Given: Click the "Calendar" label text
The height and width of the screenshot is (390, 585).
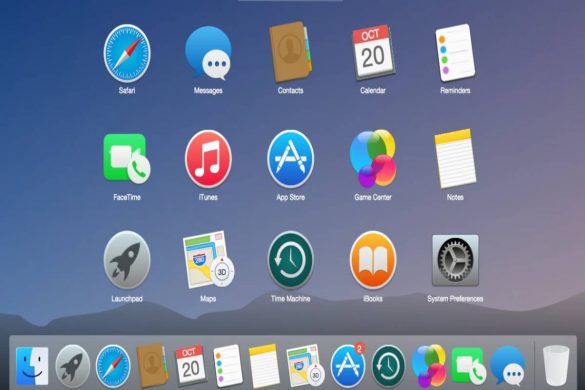Looking at the screenshot, I should coord(373,90).
